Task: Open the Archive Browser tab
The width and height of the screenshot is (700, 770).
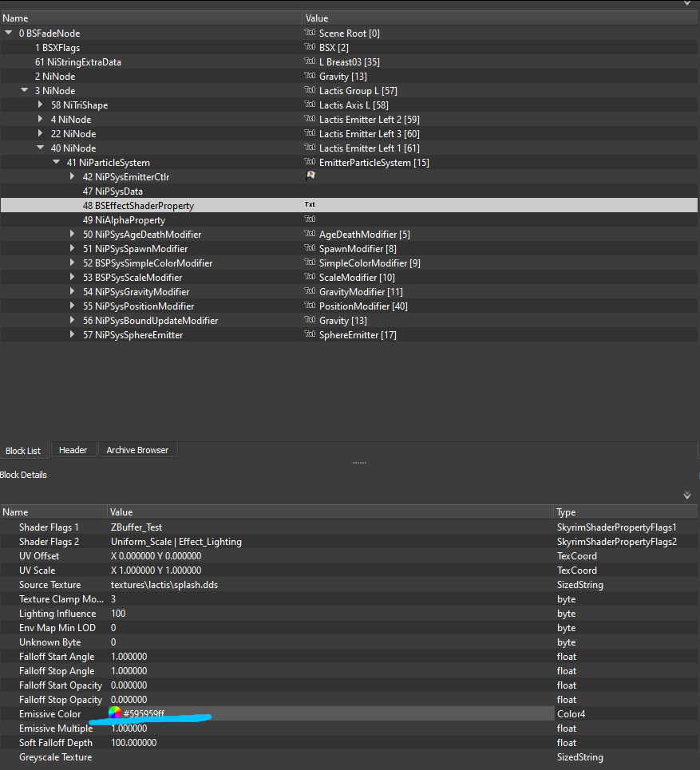Action: click(137, 449)
